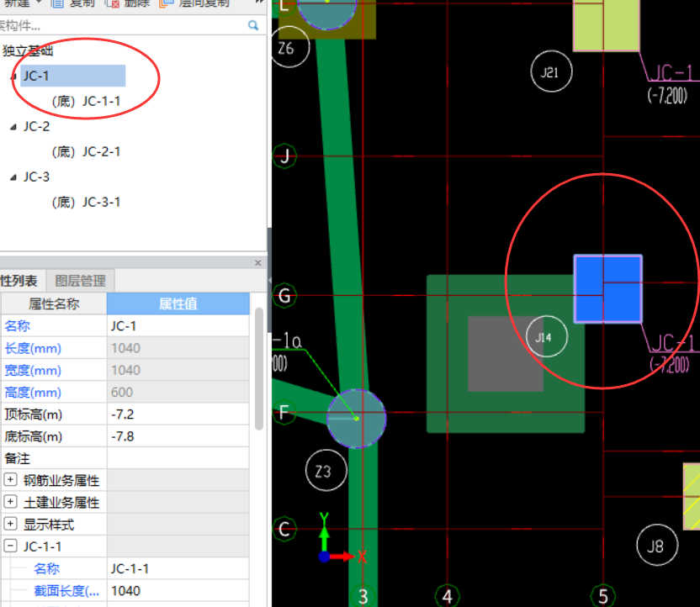Select (底) JC-2-1 unit
700x607 pixels.
pyautogui.click(x=86, y=151)
